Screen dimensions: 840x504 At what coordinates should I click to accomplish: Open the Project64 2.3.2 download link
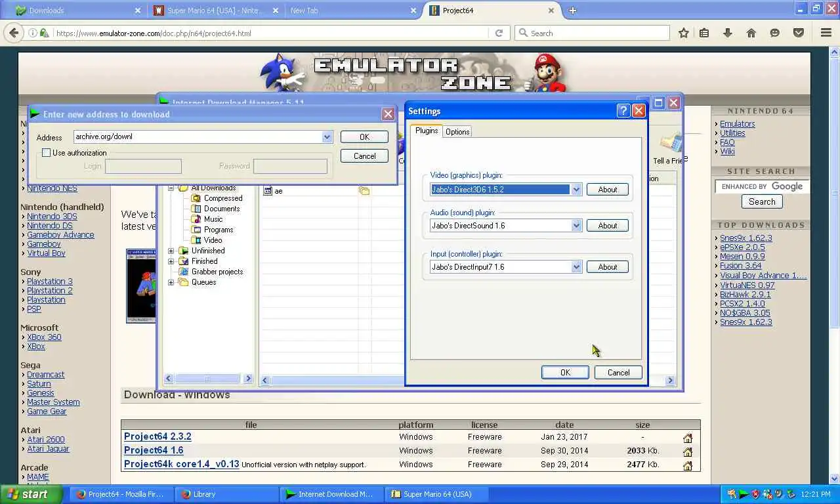click(157, 436)
